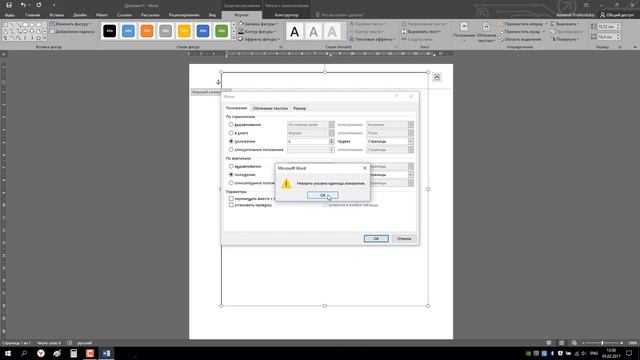Select horizontal Alignment (выравнивание) radio button

pos(231,124)
